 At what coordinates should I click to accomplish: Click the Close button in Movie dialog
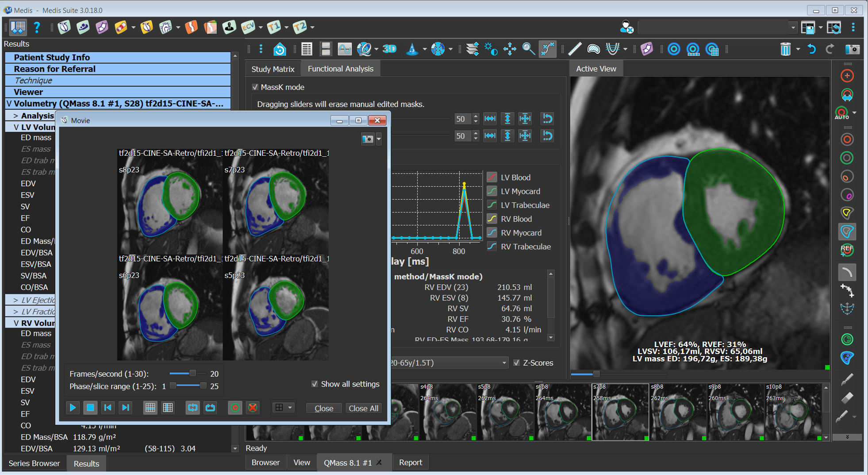point(323,408)
